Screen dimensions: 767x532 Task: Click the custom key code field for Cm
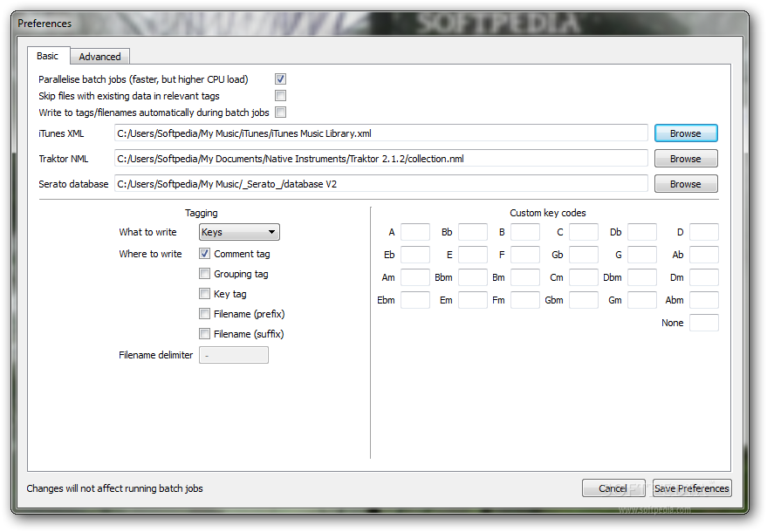(584, 277)
